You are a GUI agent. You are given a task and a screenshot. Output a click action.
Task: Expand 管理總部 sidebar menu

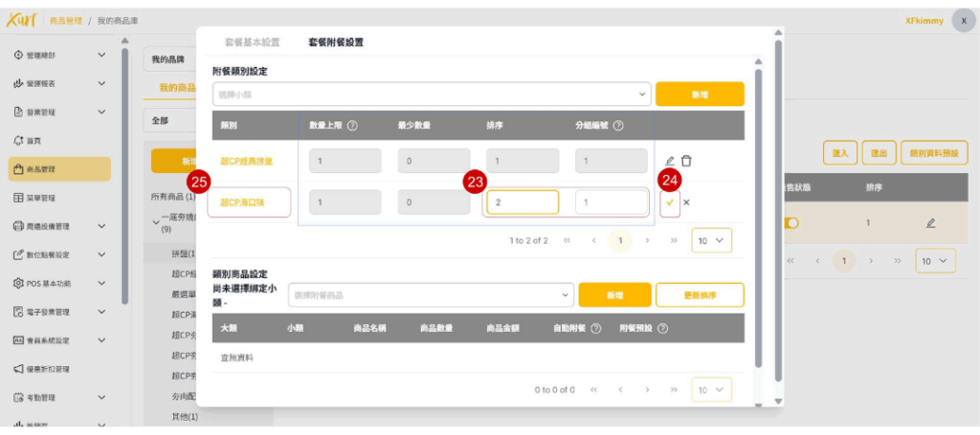point(57,55)
